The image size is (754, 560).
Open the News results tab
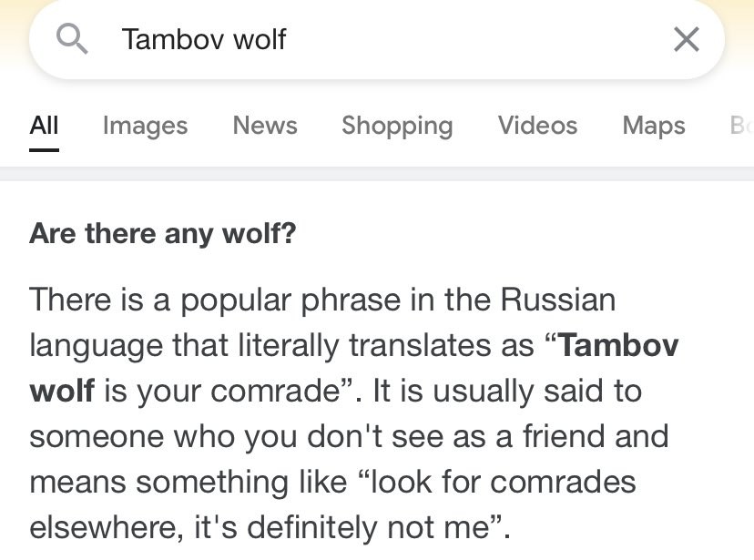[x=265, y=126]
